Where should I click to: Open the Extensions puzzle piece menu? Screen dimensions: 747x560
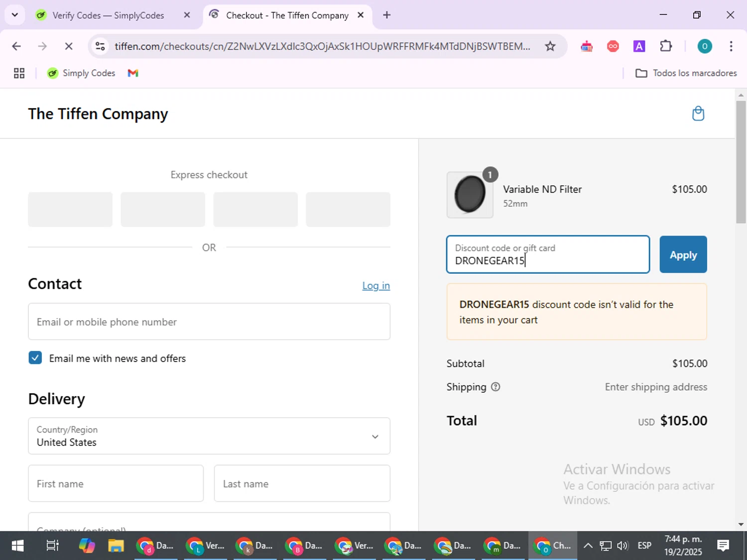[x=666, y=46]
